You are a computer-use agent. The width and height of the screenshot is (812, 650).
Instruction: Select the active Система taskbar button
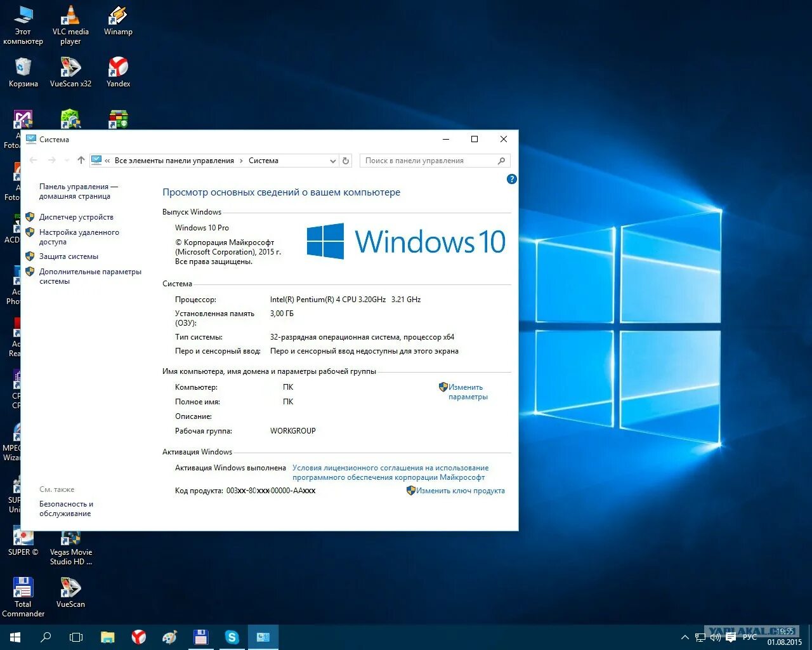[x=263, y=637]
